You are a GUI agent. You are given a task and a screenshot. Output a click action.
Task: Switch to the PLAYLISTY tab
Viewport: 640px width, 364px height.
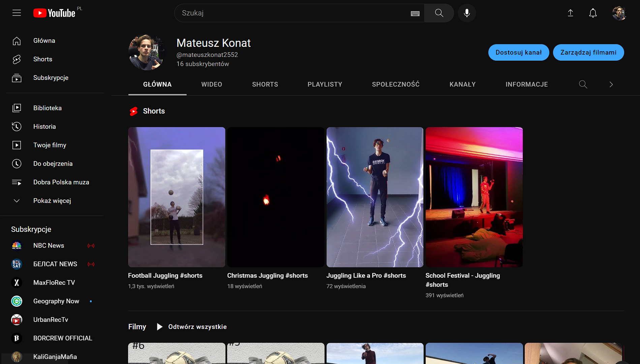point(325,84)
